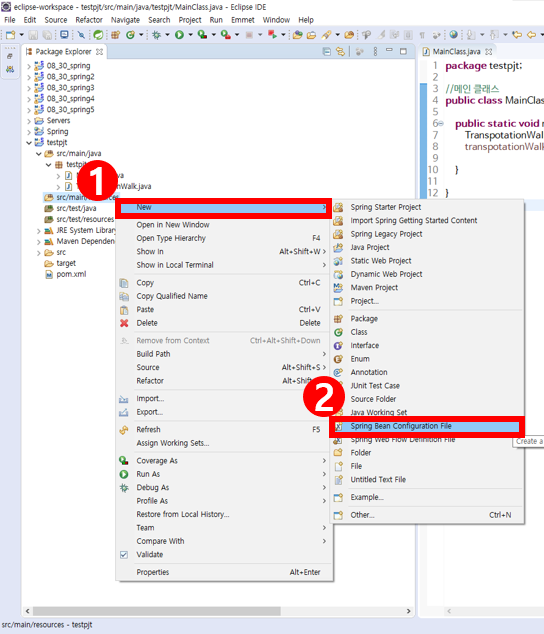The image size is (544, 634).
Task: Click the Save toolbar icon
Action: (33, 35)
